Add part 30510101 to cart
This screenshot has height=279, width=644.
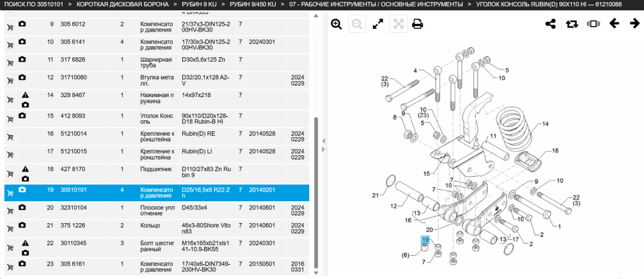[x=10, y=194]
